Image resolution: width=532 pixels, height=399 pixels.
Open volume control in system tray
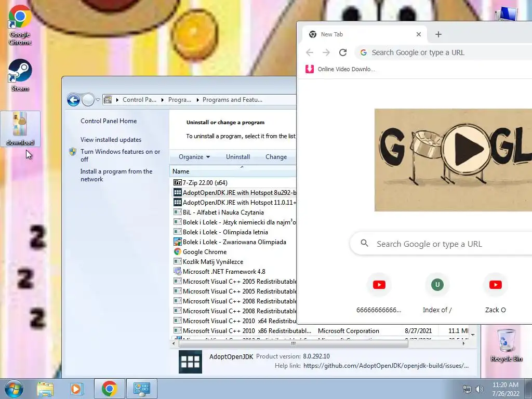480,389
